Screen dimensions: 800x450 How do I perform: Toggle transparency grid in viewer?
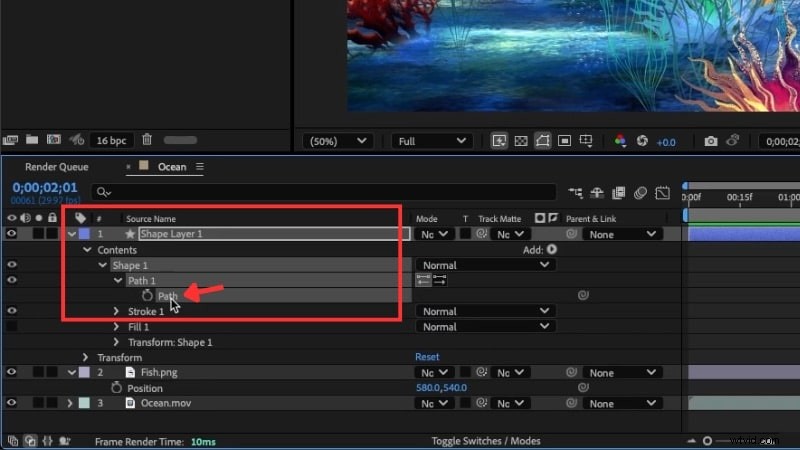(521, 141)
